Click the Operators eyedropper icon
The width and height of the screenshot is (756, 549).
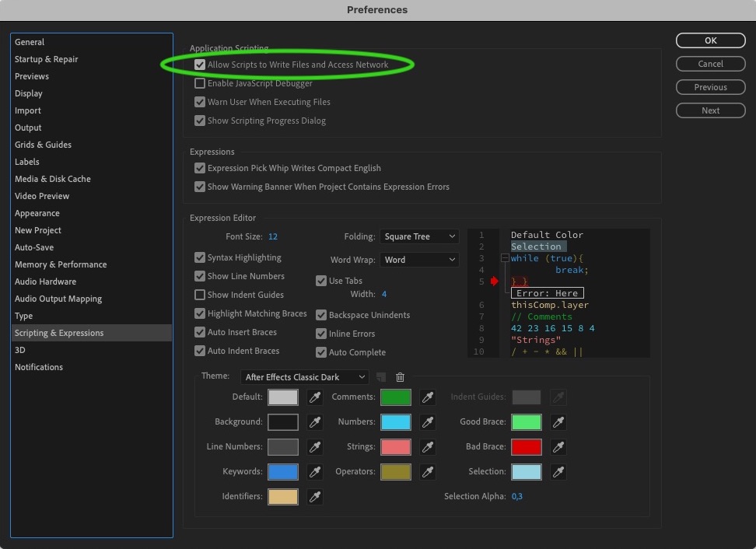pos(428,472)
